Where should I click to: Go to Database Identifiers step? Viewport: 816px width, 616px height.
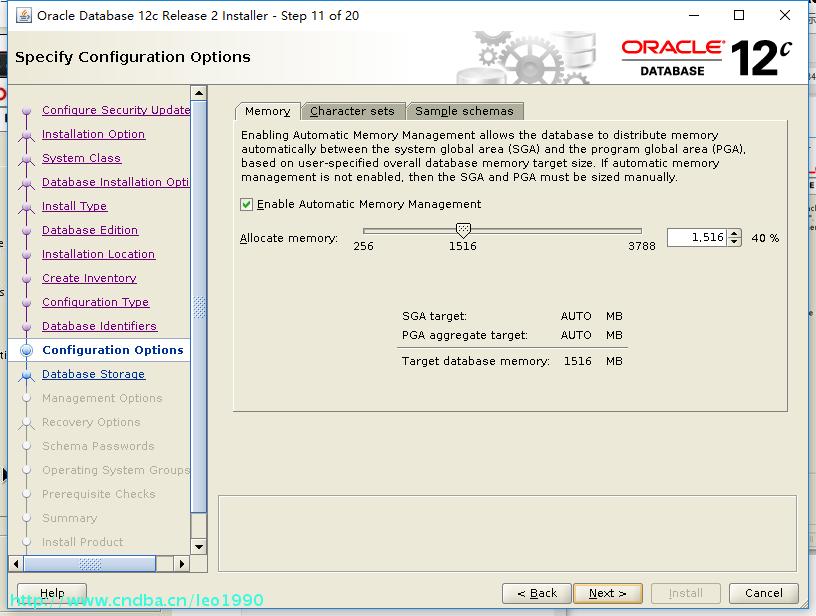[x=99, y=326]
